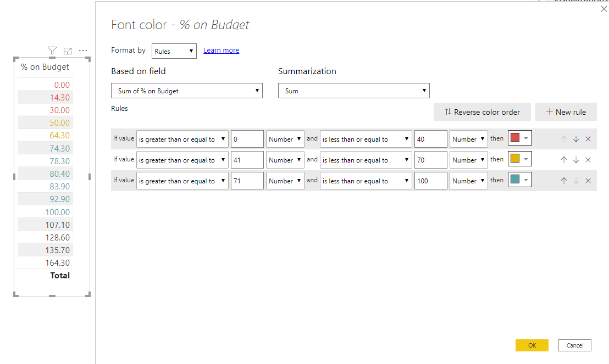
Task: Open Number type dropdown beside value 41
Action: [285, 160]
